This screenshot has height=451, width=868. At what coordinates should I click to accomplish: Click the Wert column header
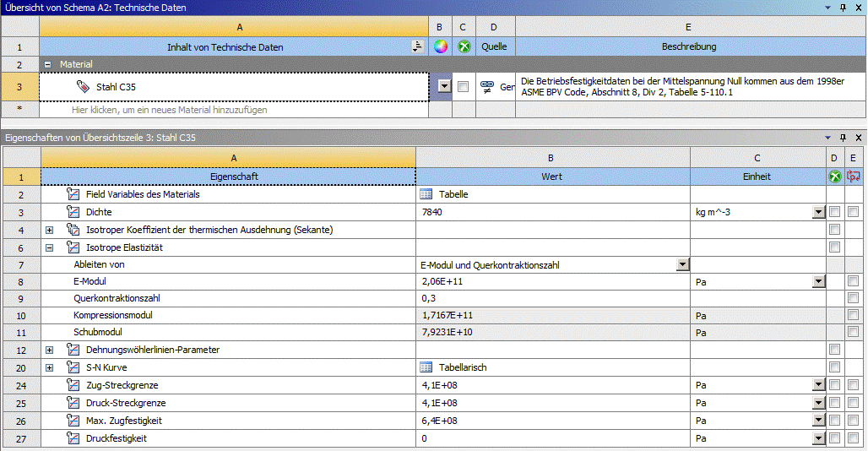point(552,177)
